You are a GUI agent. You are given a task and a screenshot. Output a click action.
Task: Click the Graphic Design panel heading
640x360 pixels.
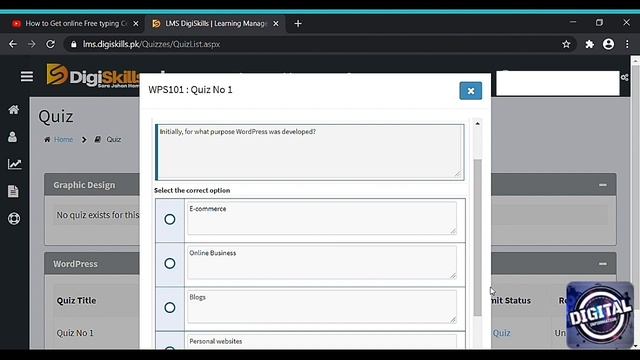click(x=84, y=185)
